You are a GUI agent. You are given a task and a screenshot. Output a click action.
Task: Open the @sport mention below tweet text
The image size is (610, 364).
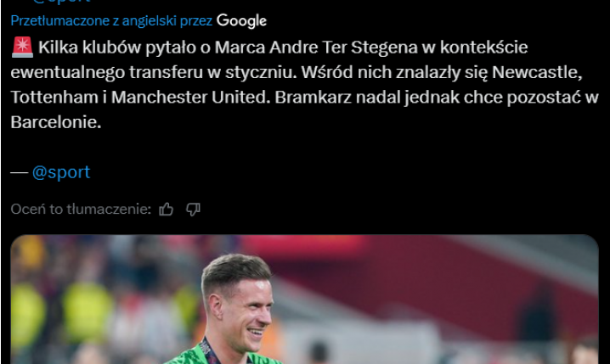pyautogui.click(x=60, y=172)
